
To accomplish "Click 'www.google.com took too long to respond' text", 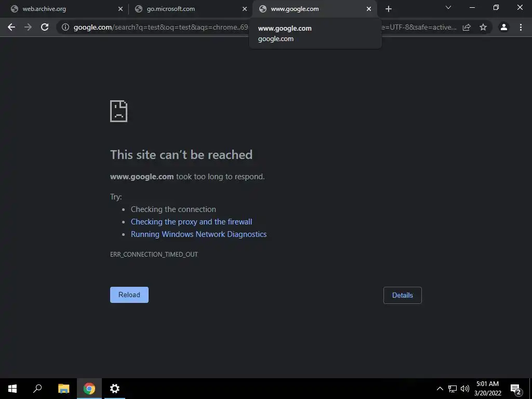I will (x=187, y=177).
